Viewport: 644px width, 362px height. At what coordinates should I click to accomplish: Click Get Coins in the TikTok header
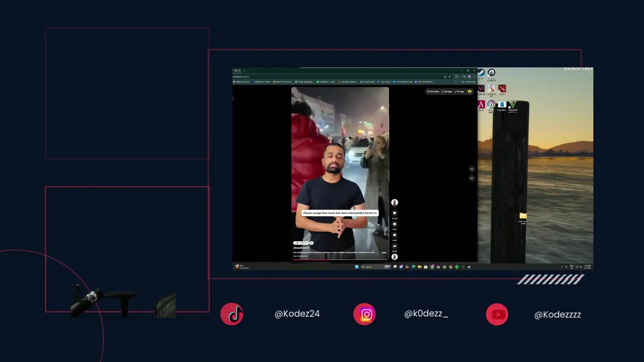(433, 92)
